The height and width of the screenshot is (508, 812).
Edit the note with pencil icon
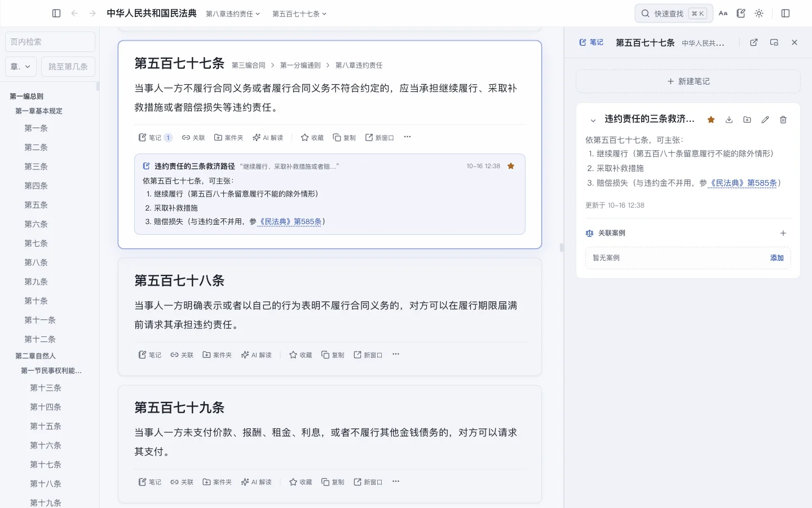pyautogui.click(x=765, y=120)
